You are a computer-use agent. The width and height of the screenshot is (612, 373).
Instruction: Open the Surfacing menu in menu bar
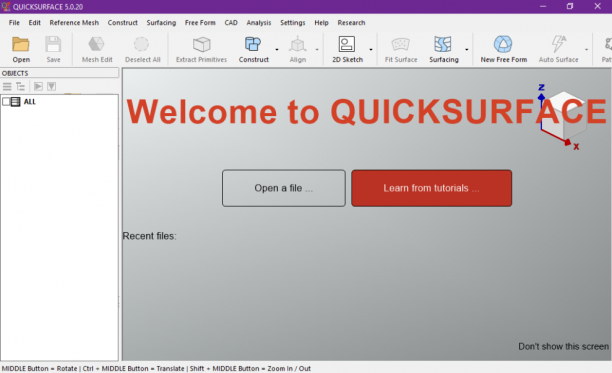161,23
